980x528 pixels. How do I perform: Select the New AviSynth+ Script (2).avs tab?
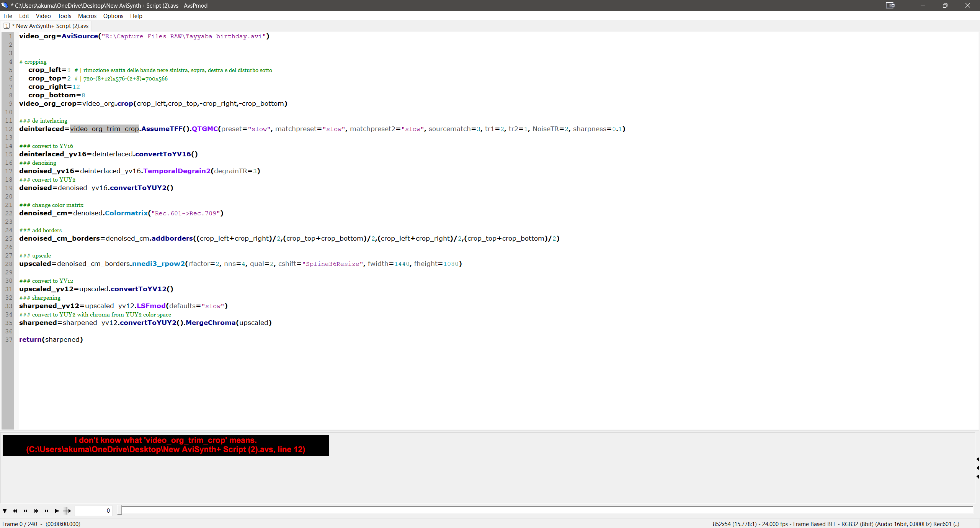52,26
